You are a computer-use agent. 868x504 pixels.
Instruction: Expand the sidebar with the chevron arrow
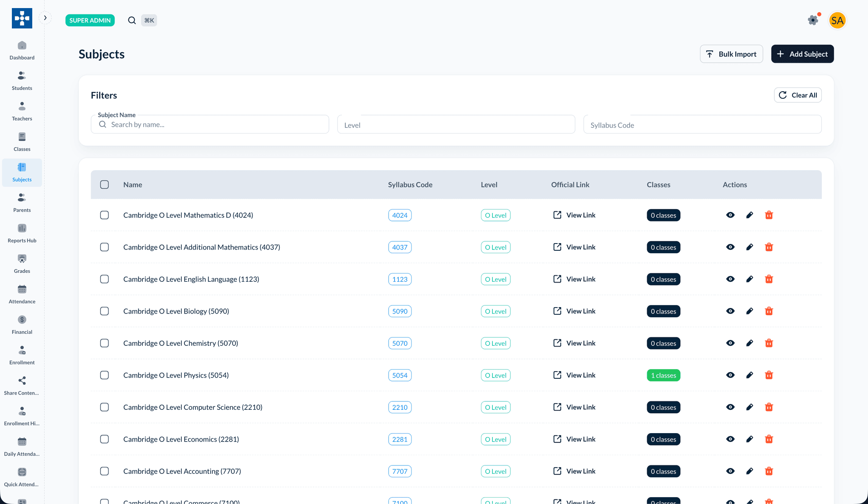(45, 18)
